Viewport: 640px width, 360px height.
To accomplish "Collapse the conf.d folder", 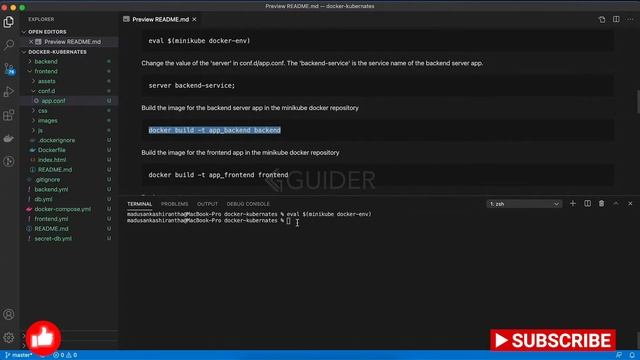I will click(47, 91).
